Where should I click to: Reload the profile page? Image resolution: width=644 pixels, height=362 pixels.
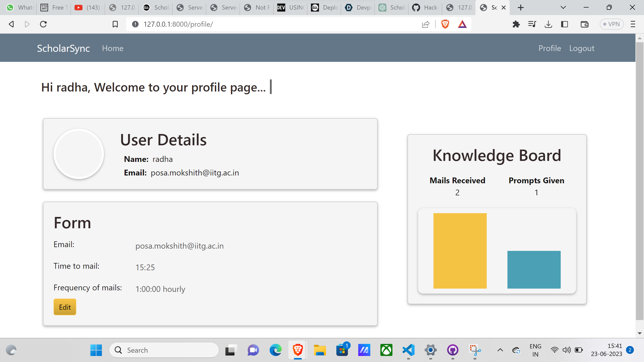43,24
